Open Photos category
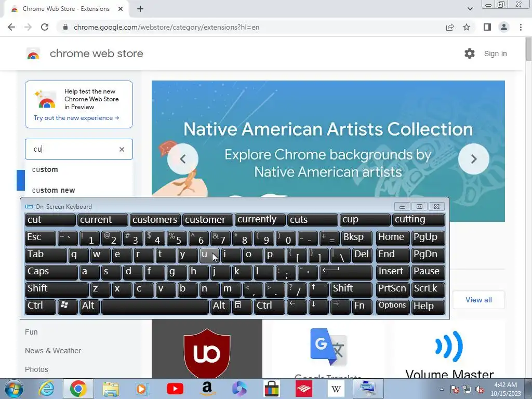532x399 pixels. click(x=36, y=369)
